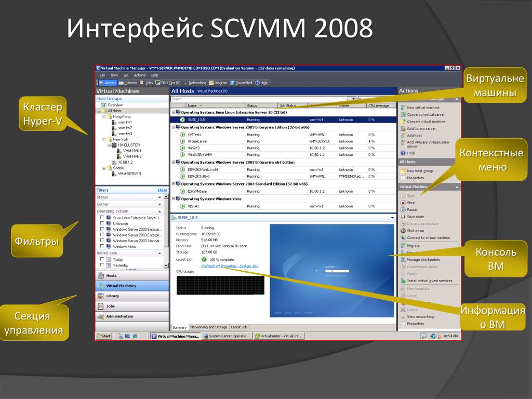Collapse the Added date filter section
Viewport: 532px width, 399px height.
[x=159, y=253]
